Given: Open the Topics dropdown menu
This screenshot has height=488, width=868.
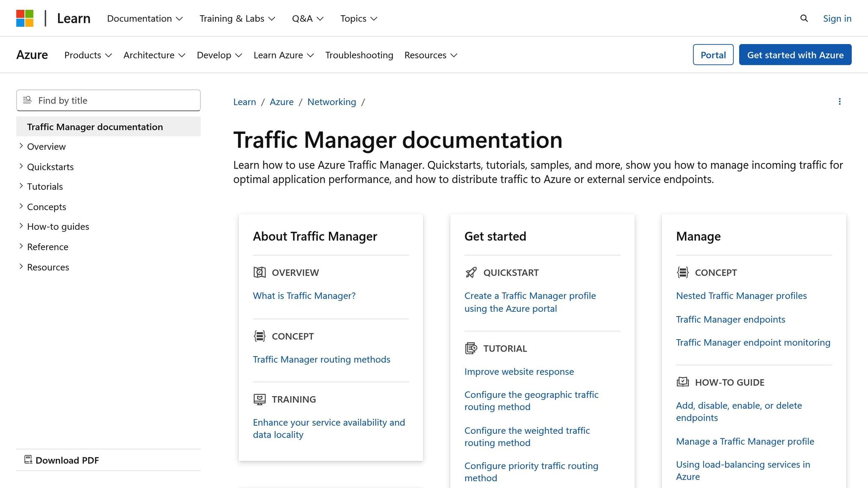Looking at the screenshot, I should [359, 18].
